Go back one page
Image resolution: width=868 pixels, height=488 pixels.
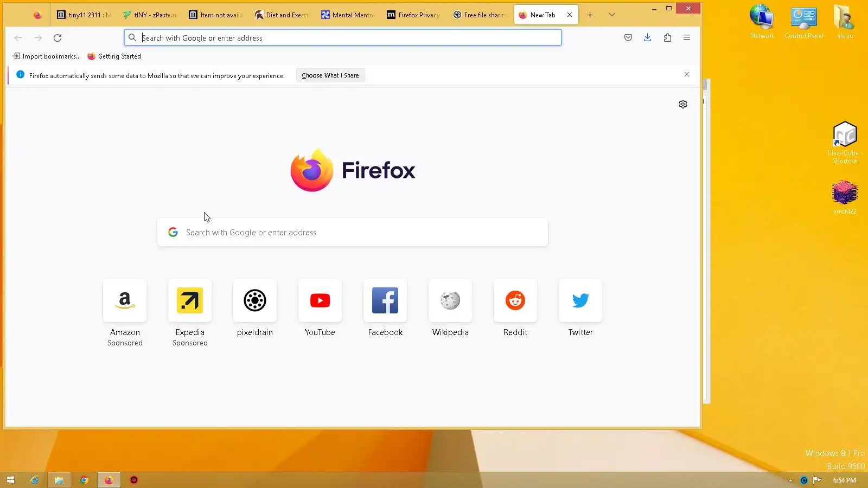coord(18,38)
